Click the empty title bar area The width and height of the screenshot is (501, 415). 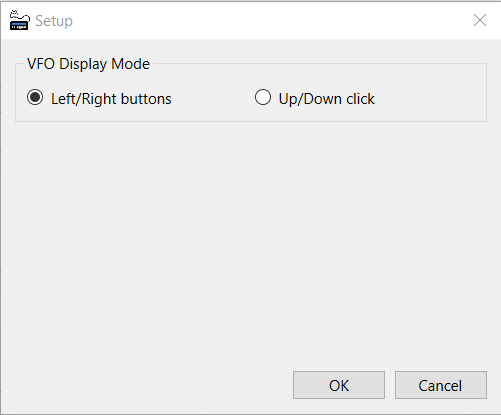click(x=267, y=20)
